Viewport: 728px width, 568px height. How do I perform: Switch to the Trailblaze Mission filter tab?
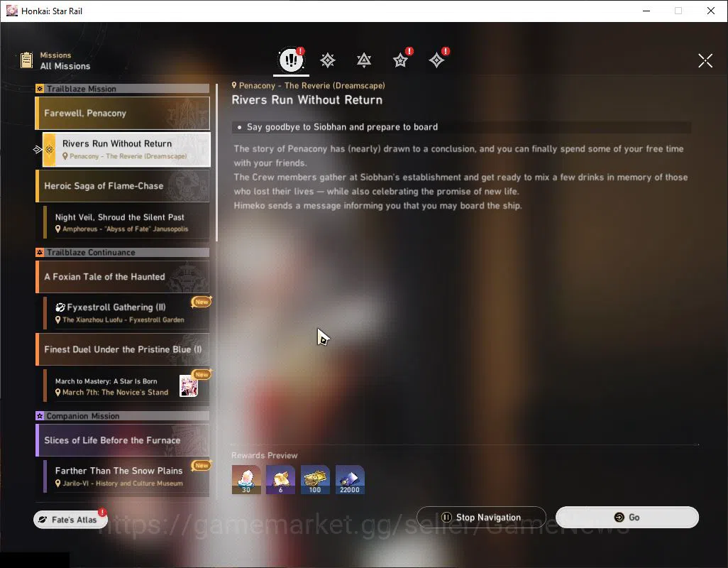[x=328, y=60]
